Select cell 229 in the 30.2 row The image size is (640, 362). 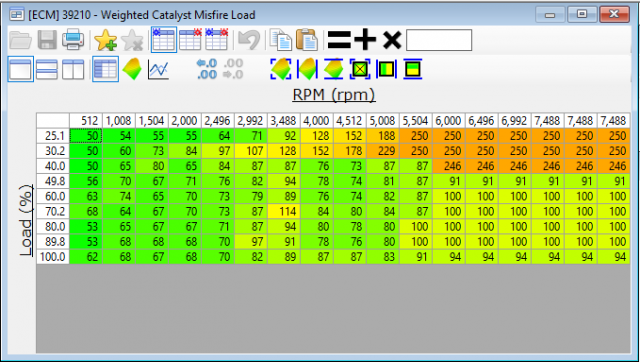tap(382, 151)
